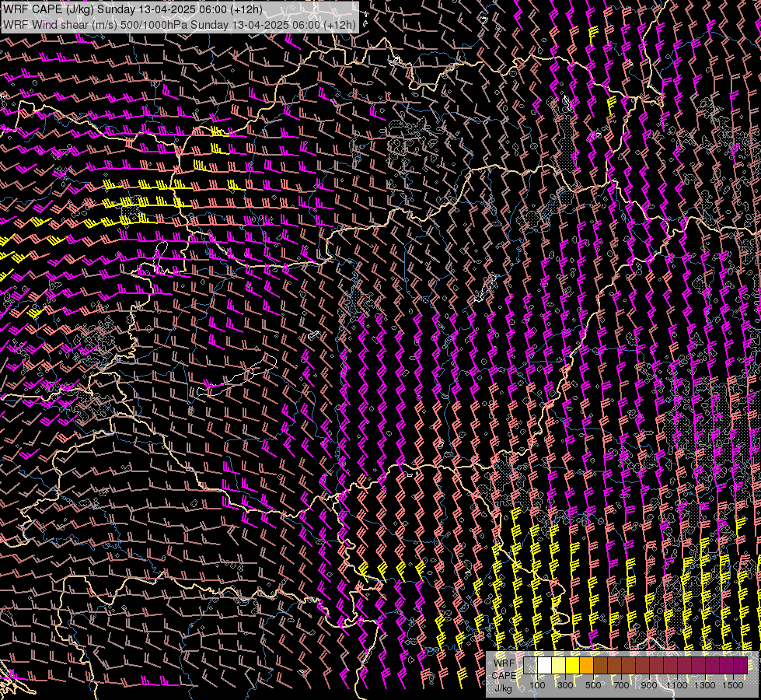Viewport: 761px width, 700px height.
Task: Click the legend value 300
Action: point(565,685)
